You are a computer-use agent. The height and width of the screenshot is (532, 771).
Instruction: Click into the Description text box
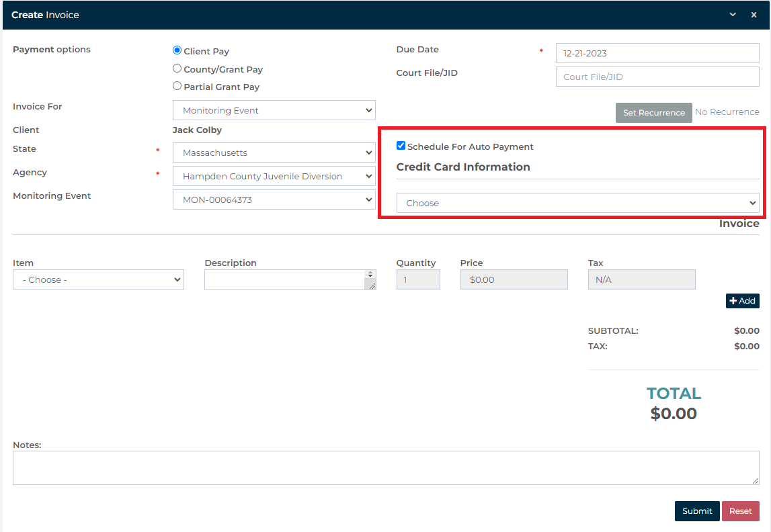[x=284, y=279]
